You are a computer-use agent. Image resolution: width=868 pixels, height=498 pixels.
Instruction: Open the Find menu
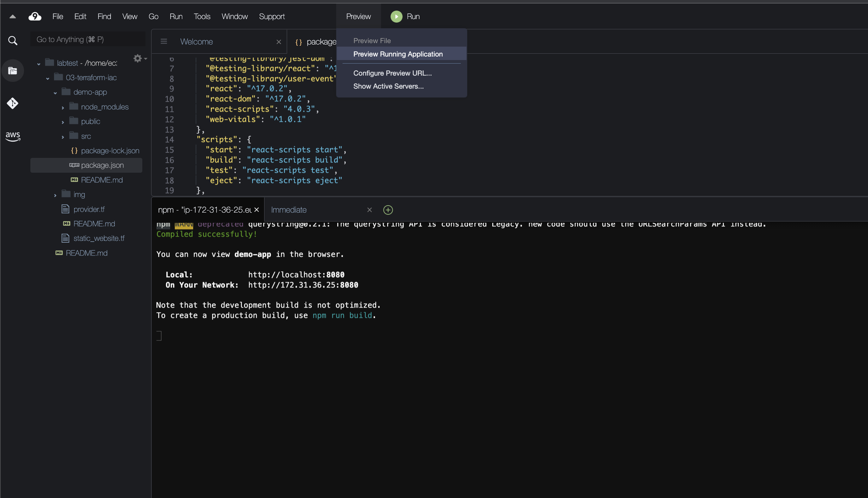point(104,17)
